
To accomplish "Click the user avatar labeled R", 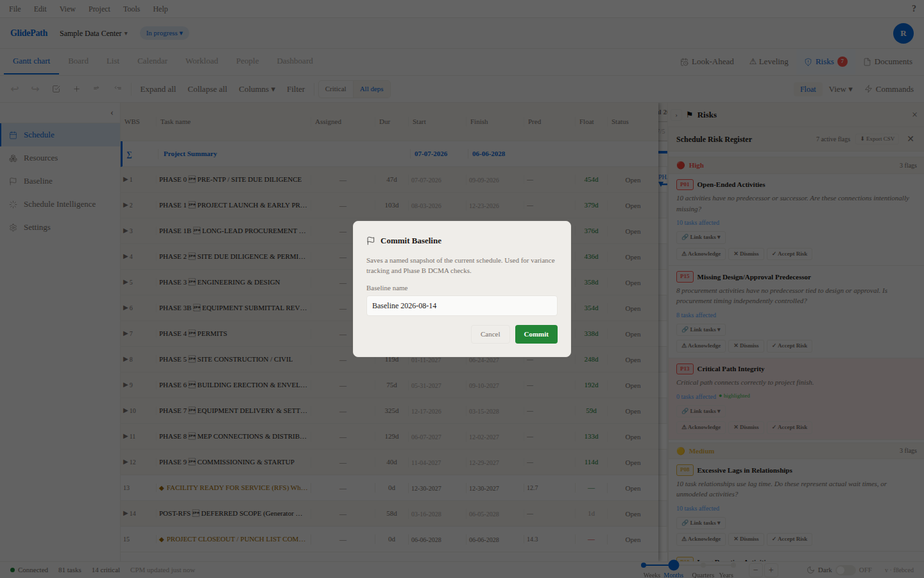I will pyautogui.click(x=903, y=33).
